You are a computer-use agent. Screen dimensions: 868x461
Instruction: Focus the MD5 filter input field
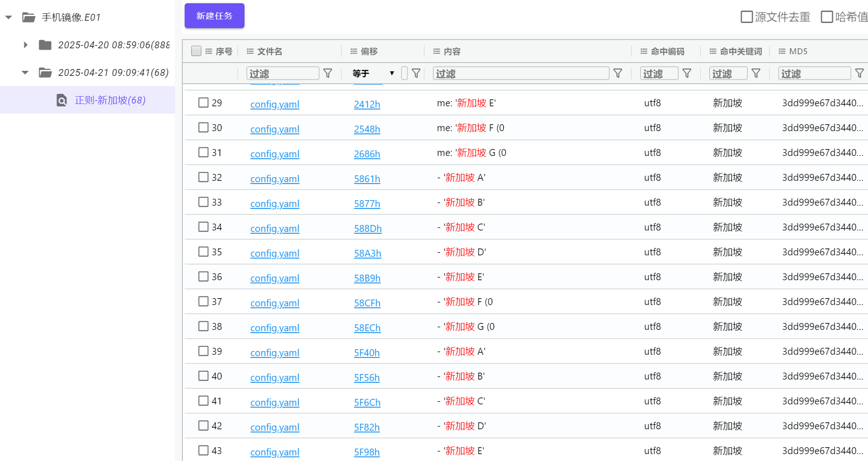pos(814,74)
